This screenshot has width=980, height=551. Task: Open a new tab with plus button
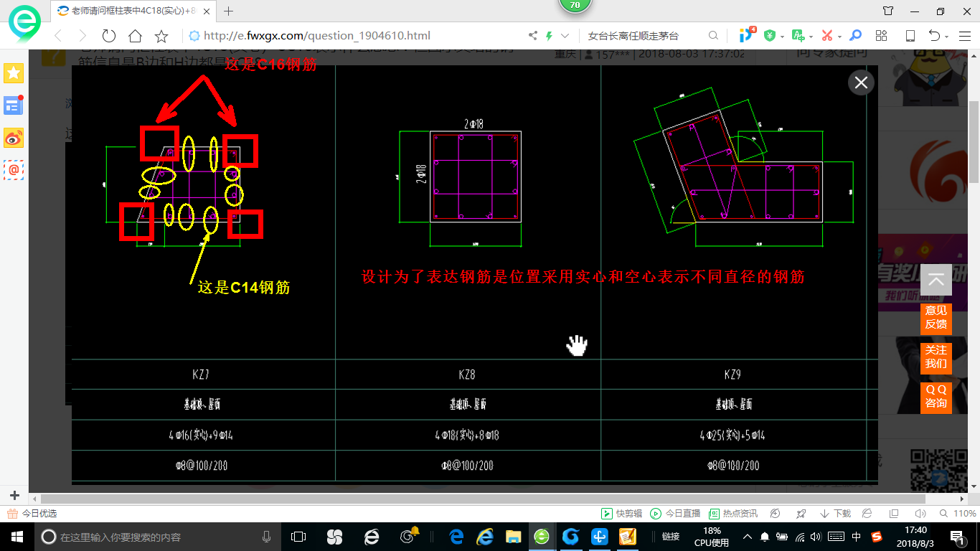(229, 11)
